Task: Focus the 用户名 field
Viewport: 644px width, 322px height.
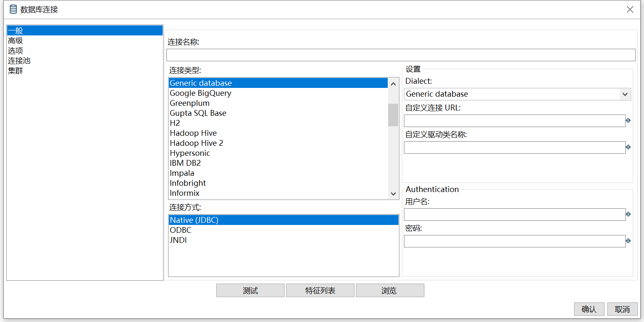Action: [x=515, y=215]
